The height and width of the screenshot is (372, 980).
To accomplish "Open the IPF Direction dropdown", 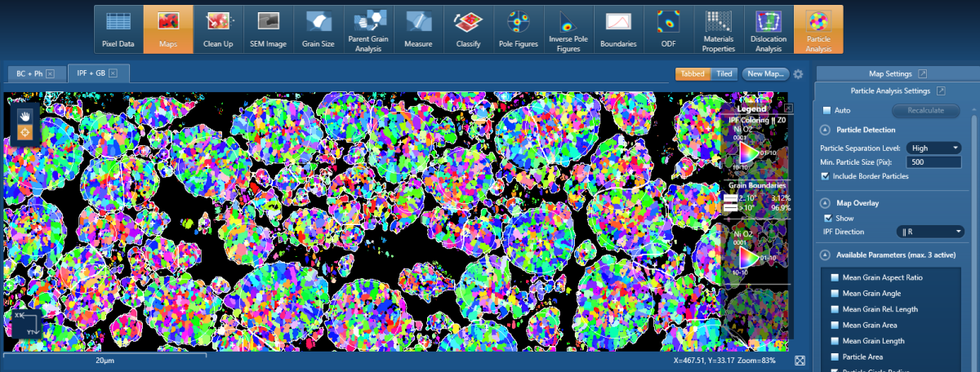I will click(930, 232).
